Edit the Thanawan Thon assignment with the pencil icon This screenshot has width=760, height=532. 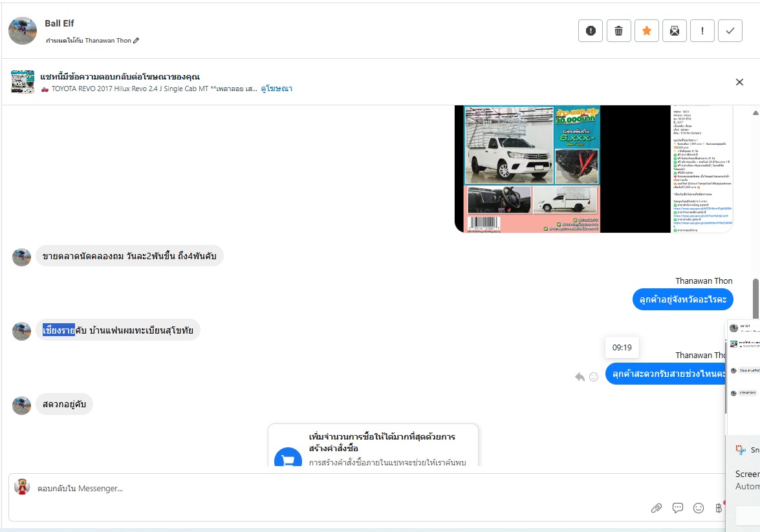coord(136,41)
